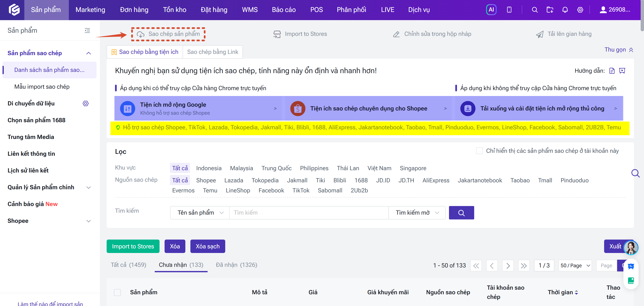Open the Tìm kiếm mờ match-type dropdown
The width and height of the screenshot is (644, 306).
(x=417, y=213)
